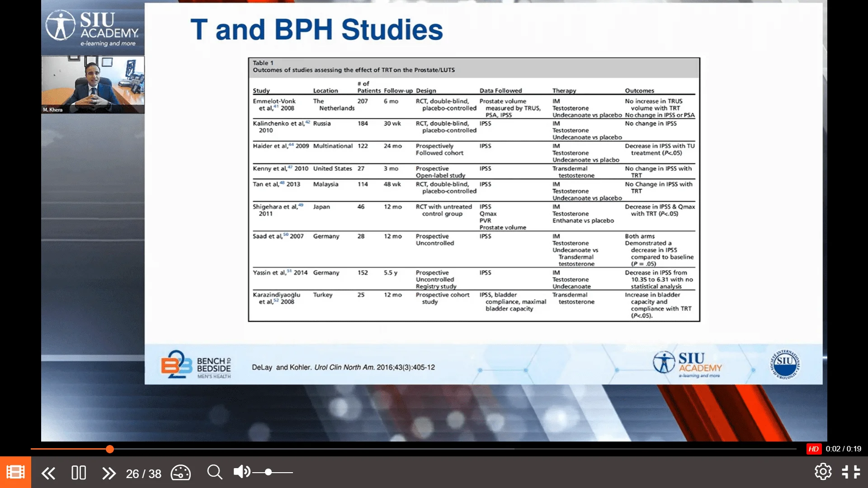Click the 'Haider et al, 2009' study entry
The height and width of the screenshot is (488, 868).
tap(281, 146)
